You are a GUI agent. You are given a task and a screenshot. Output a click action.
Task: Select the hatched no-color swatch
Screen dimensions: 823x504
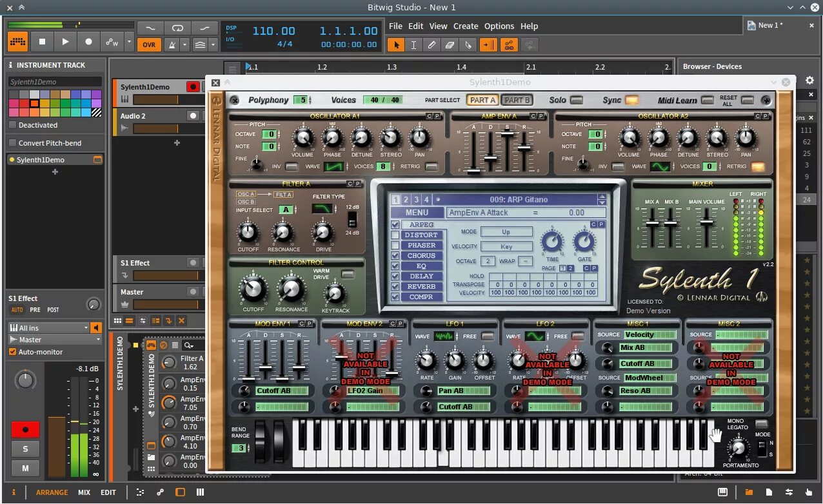97,112
